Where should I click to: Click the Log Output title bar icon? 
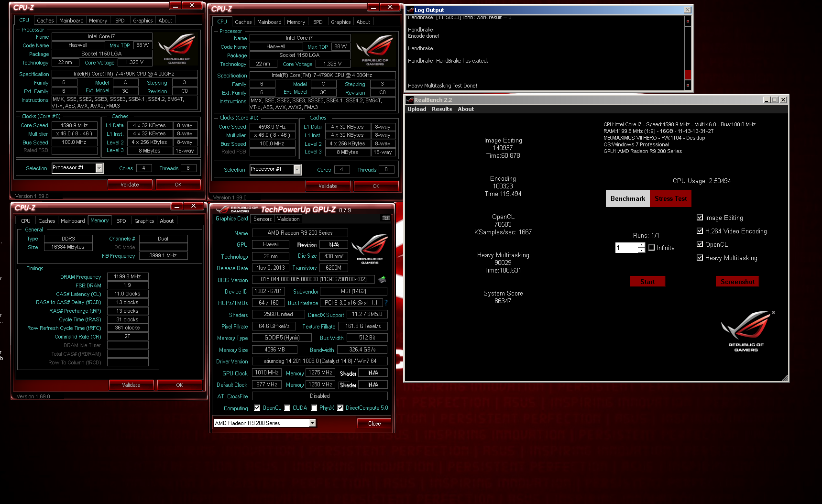(x=410, y=10)
